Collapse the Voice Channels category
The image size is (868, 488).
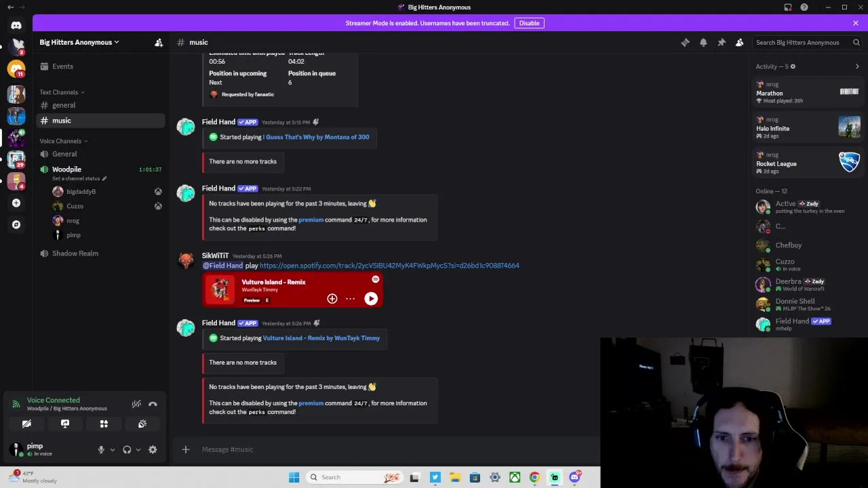(x=64, y=141)
